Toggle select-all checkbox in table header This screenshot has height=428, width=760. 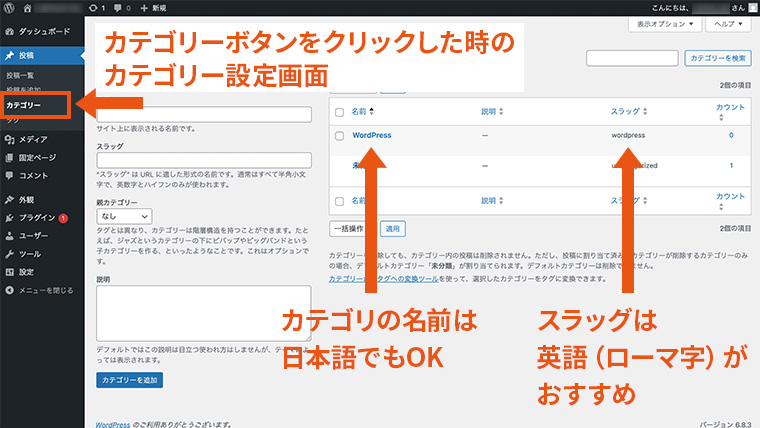pos(339,112)
